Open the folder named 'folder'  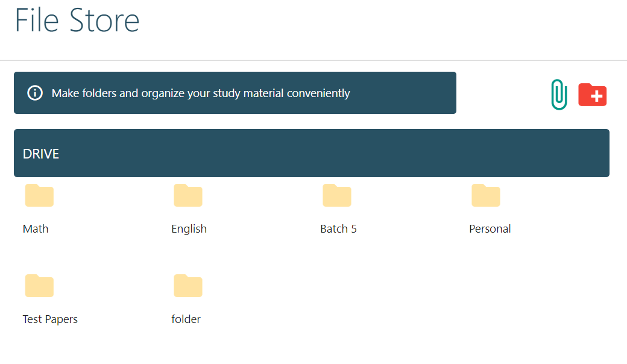pos(187,286)
